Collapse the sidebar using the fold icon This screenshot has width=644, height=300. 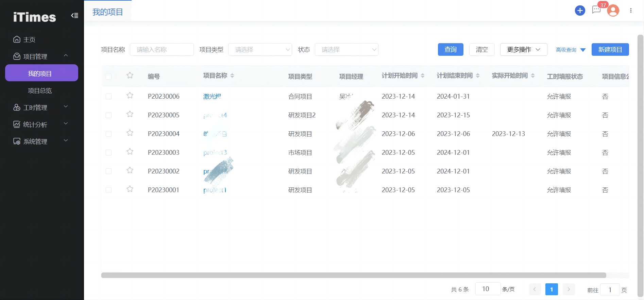pos(74,16)
